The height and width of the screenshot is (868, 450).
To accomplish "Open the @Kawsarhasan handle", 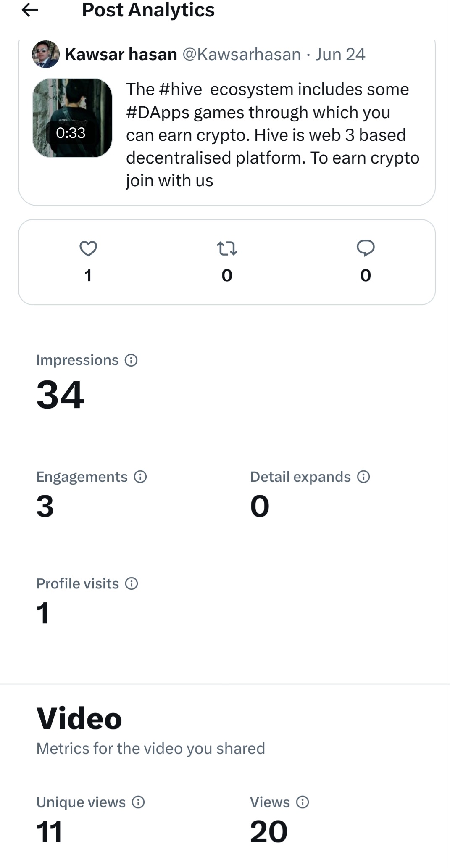I will click(242, 54).
